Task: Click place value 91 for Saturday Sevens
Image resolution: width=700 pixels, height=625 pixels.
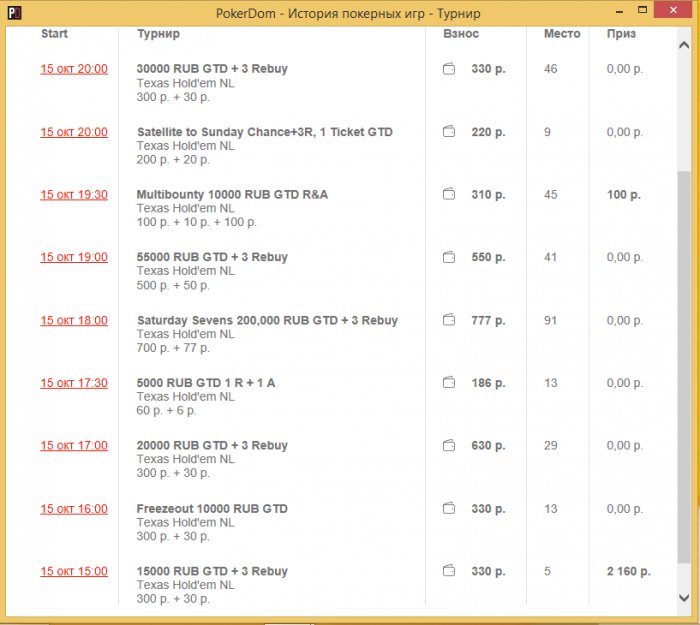Action: (x=550, y=321)
